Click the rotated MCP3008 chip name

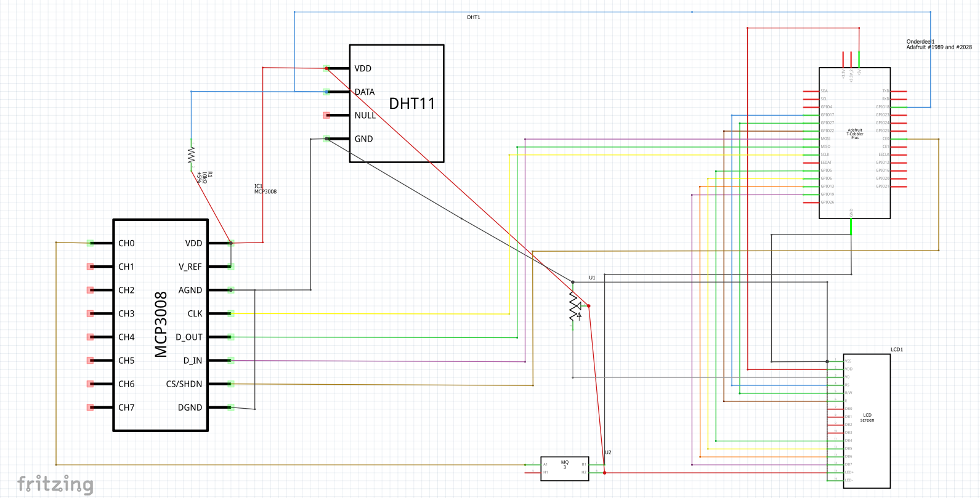click(x=161, y=324)
